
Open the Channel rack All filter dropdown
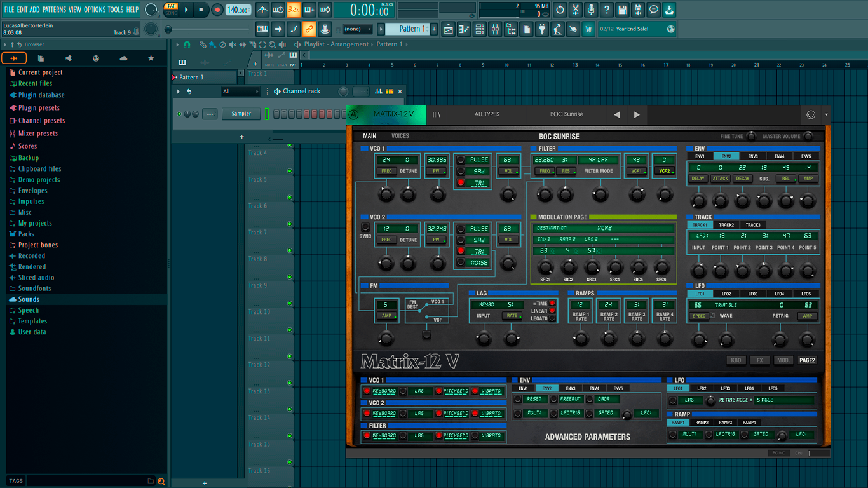(240, 91)
